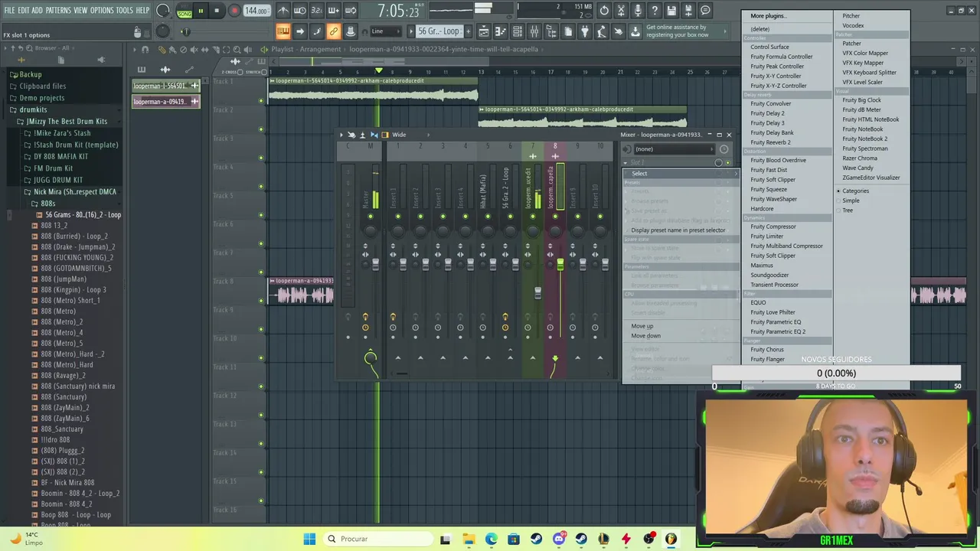This screenshot has width=980, height=551.
Task: Choose Fruity Reeverb 2 plugin
Action: [770, 142]
